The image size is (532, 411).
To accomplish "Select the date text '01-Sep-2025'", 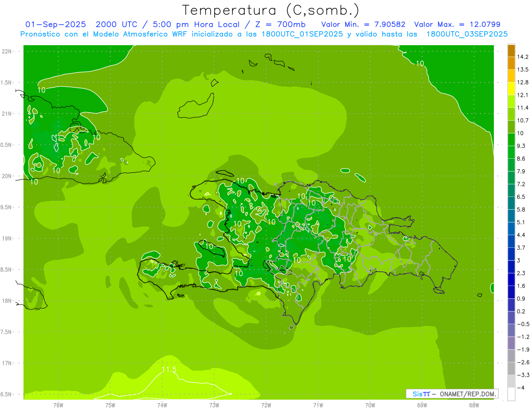I will (56, 24).
